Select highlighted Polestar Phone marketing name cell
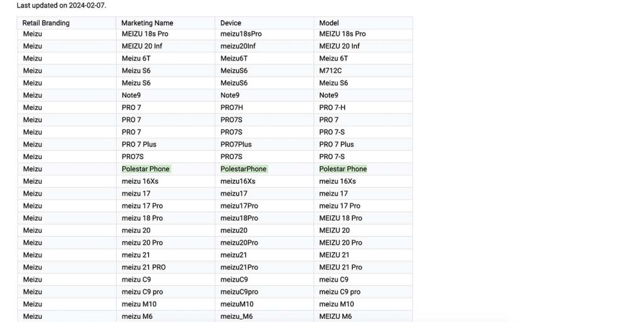Screen dimensions: 644x322 tap(146, 169)
